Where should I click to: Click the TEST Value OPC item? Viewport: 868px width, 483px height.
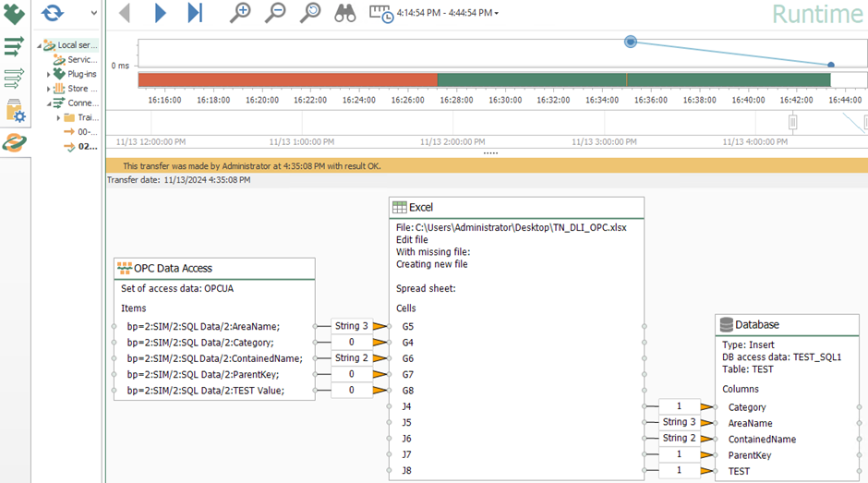coord(205,391)
